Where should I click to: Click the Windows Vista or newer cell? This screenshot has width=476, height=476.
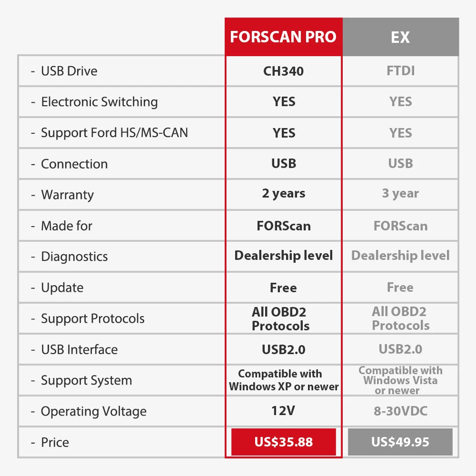point(400,380)
